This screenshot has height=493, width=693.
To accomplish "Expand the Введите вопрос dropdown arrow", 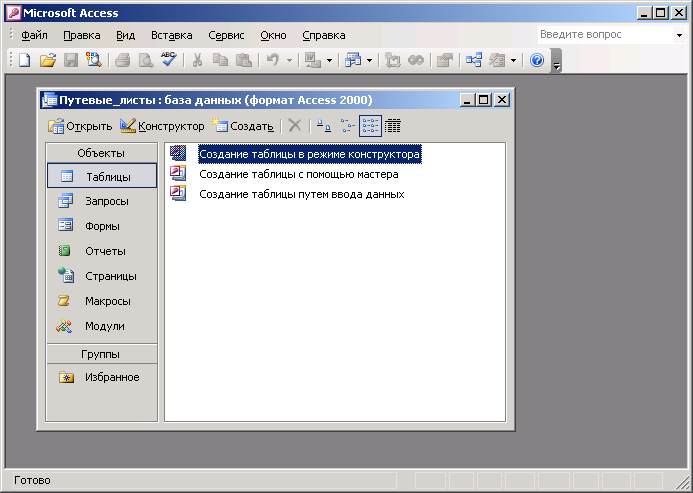I will pos(679,35).
